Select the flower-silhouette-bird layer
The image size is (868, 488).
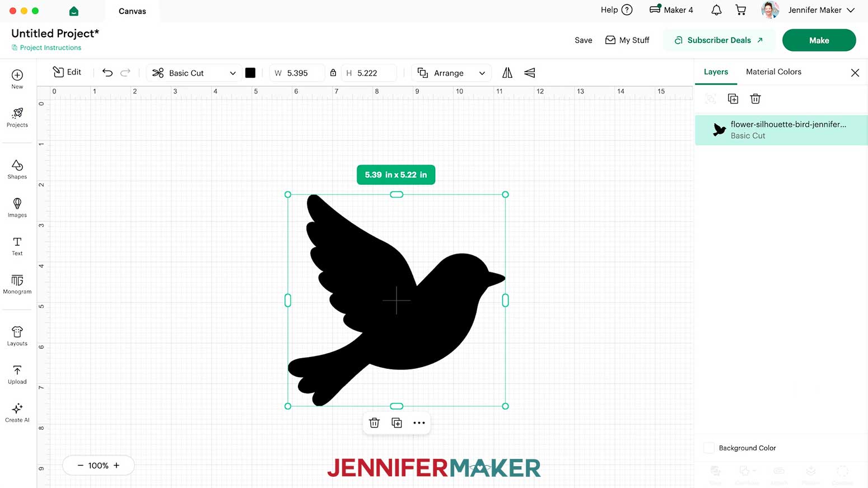[x=781, y=130]
